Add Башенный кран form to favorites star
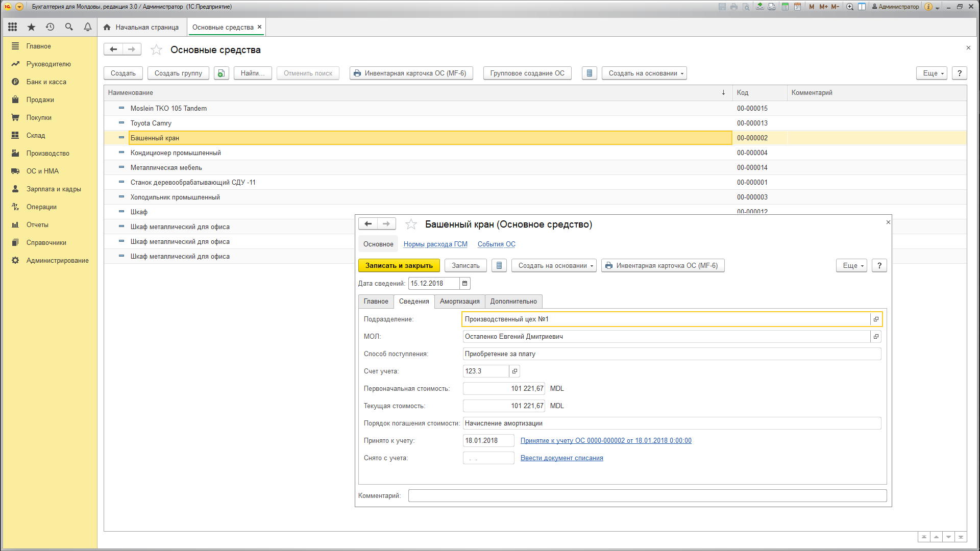Image resolution: width=980 pixels, height=551 pixels. point(411,224)
